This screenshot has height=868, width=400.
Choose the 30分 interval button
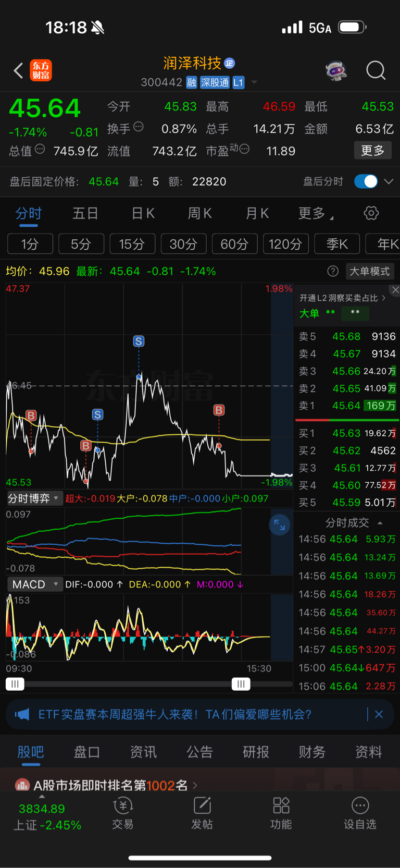[183, 244]
